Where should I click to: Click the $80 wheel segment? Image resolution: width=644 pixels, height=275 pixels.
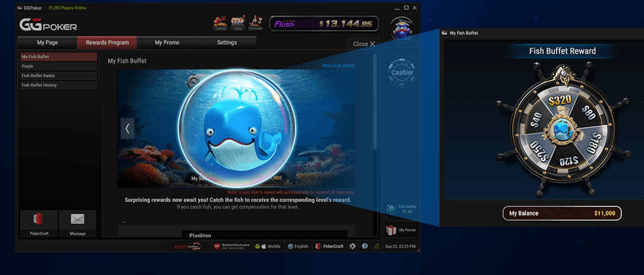pyautogui.click(x=590, y=112)
